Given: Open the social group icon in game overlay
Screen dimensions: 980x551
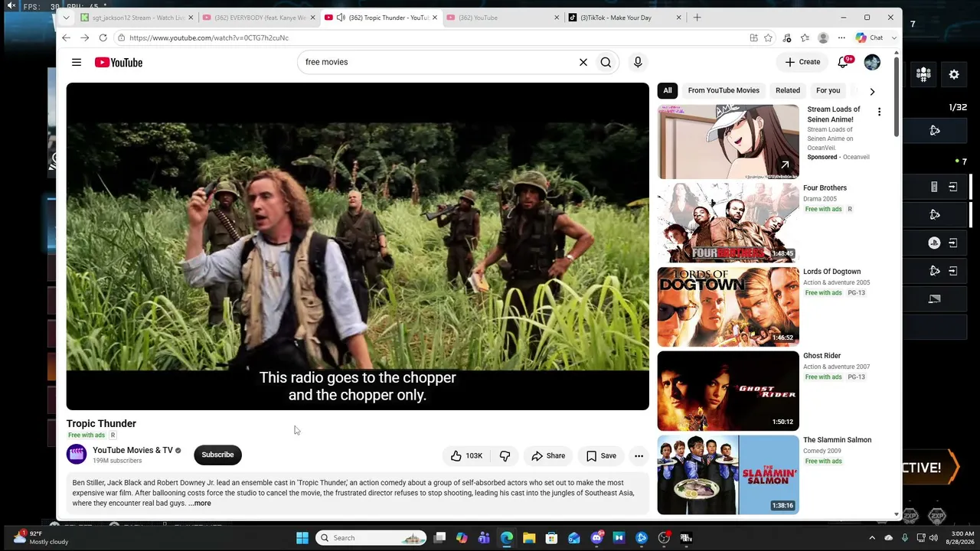Looking at the screenshot, I should pos(923,74).
